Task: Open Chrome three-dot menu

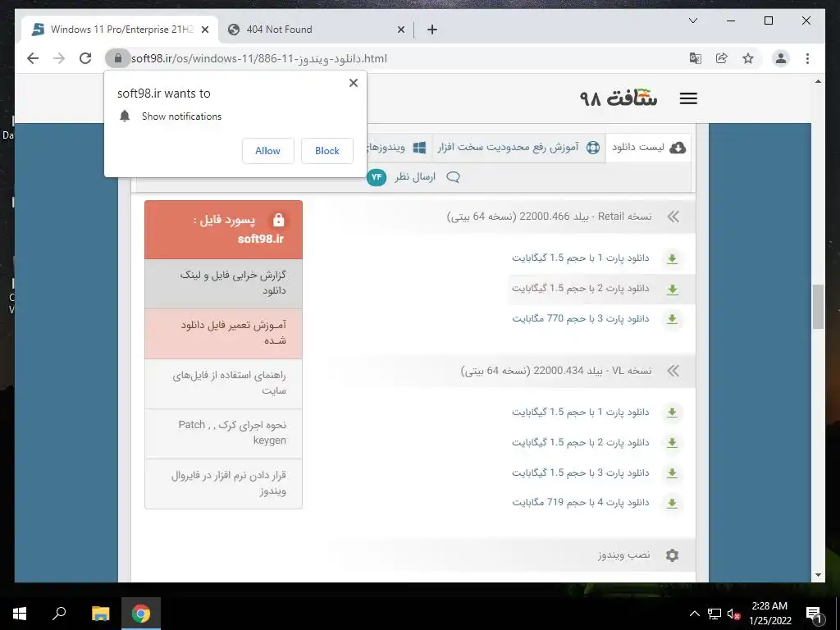Action: pyautogui.click(x=807, y=58)
